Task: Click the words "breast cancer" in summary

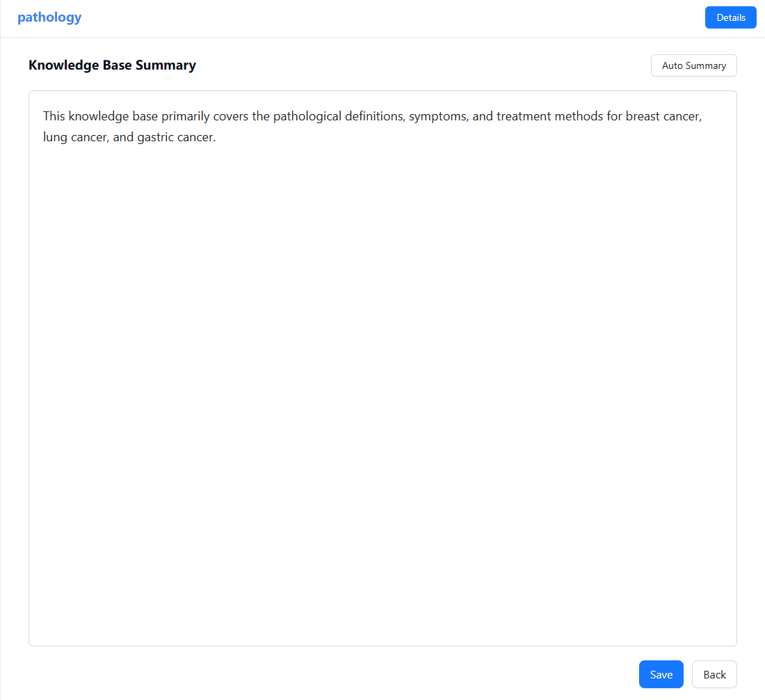Action: [x=663, y=116]
